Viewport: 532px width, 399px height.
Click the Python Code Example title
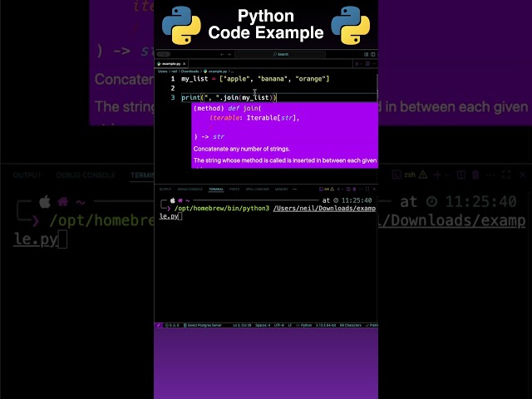point(266,24)
